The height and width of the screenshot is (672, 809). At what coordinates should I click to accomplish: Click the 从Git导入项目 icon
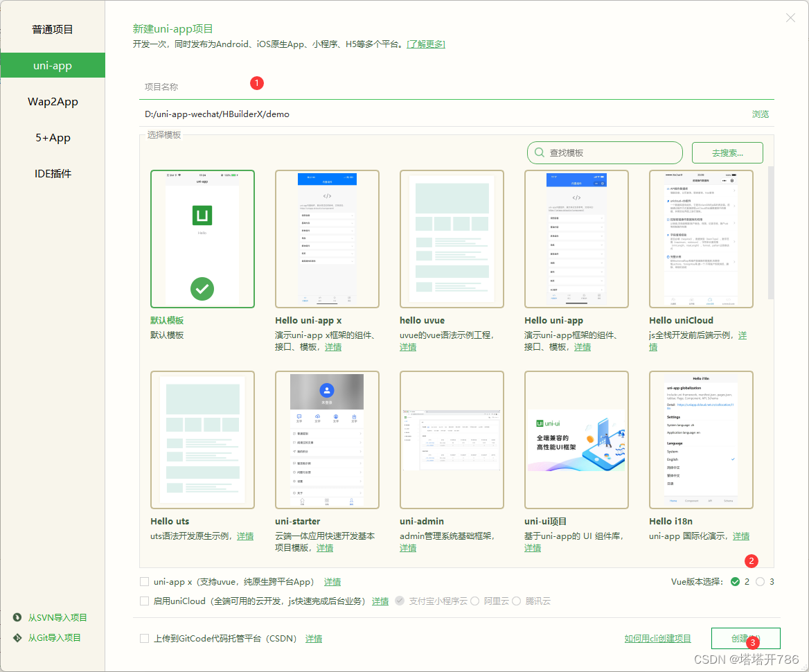point(16,637)
